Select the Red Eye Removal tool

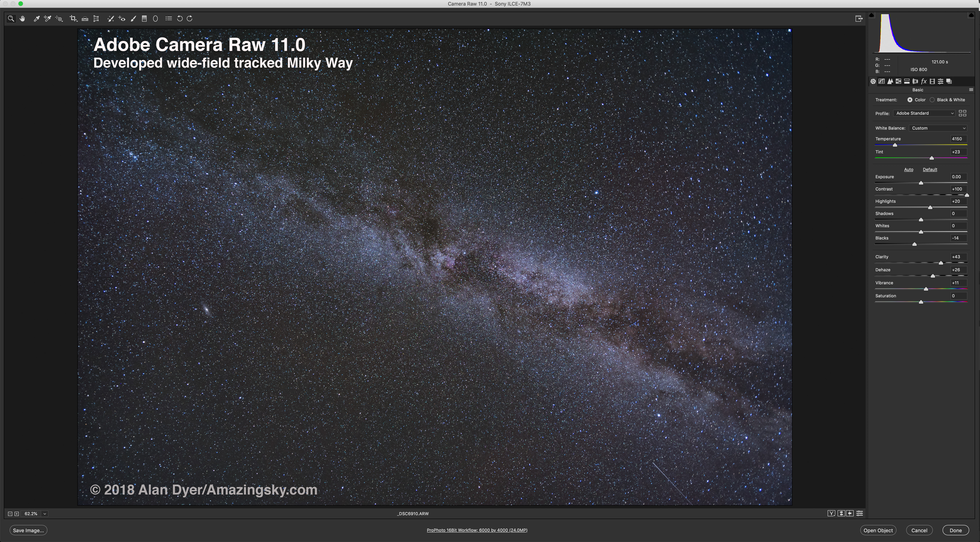(x=122, y=19)
